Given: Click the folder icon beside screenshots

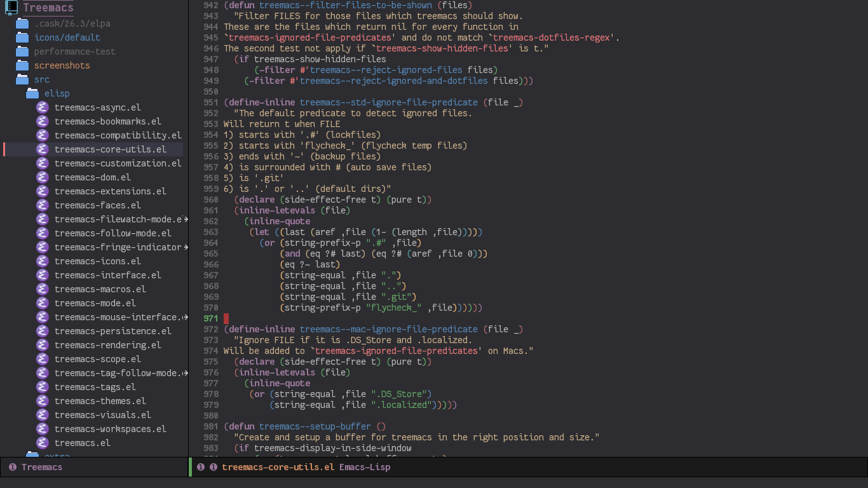Looking at the screenshot, I should (21, 65).
